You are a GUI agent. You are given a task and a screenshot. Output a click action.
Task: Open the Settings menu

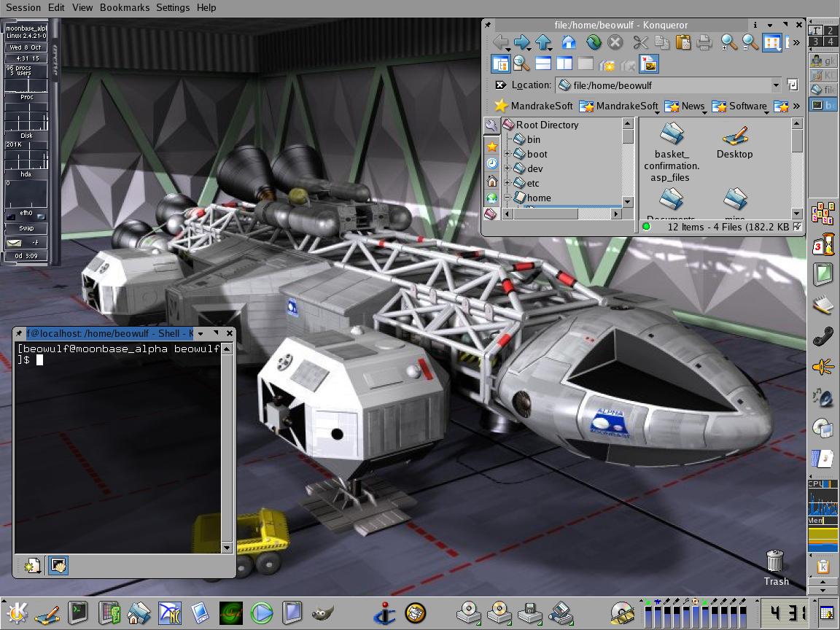coord(173,7)
